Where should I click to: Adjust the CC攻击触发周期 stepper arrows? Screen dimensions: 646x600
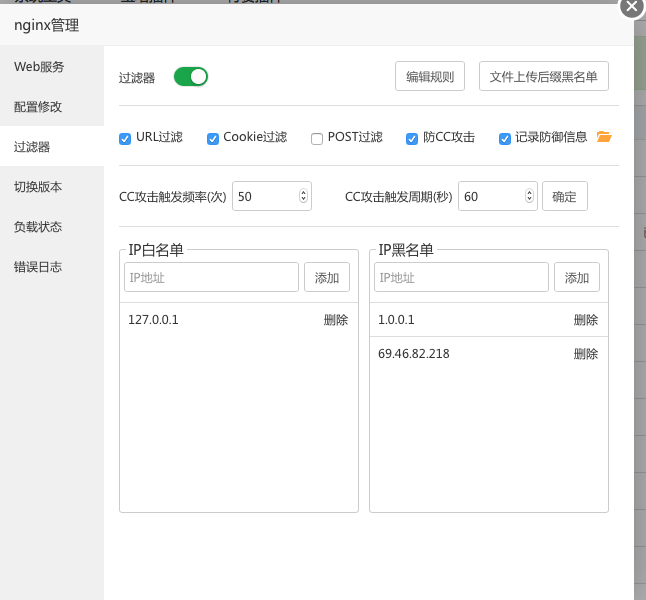pyautogui.click(x=529, y=196)
